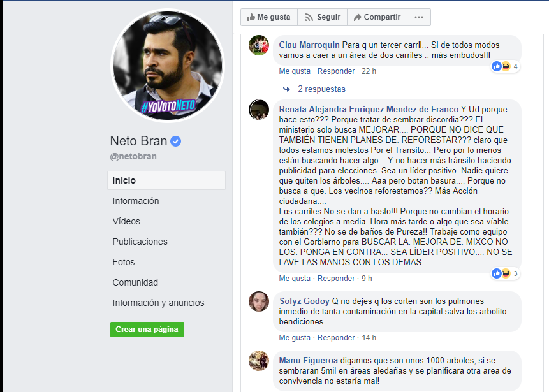This screenshot has height=392, width=549.
Task: Click Manu Figueroa's profile avatar
Action: coord(258,361)
